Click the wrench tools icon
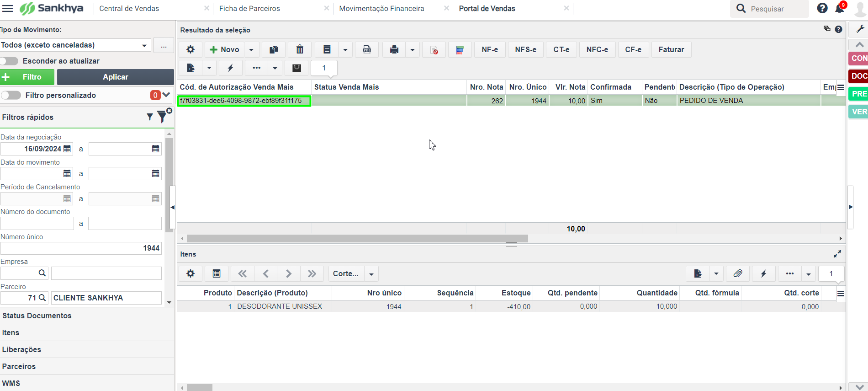Screen dimensions: 868x391 tap(860, 29)
